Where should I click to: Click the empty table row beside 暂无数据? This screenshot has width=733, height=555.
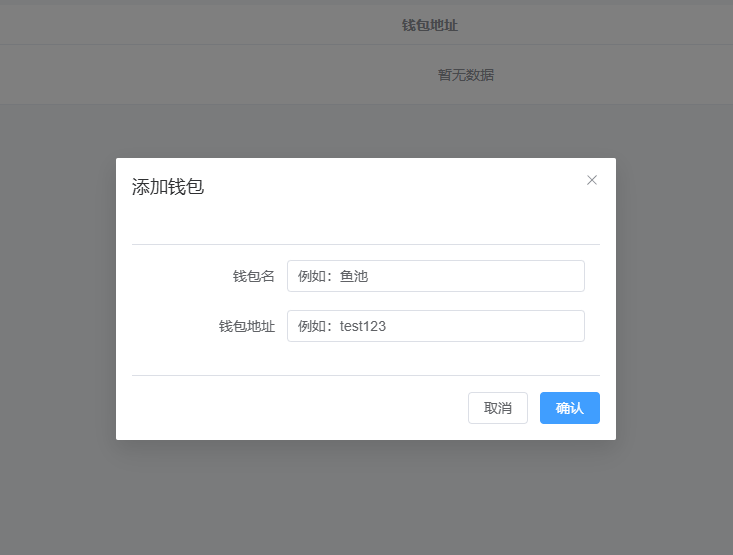click(x=200, y=75)
